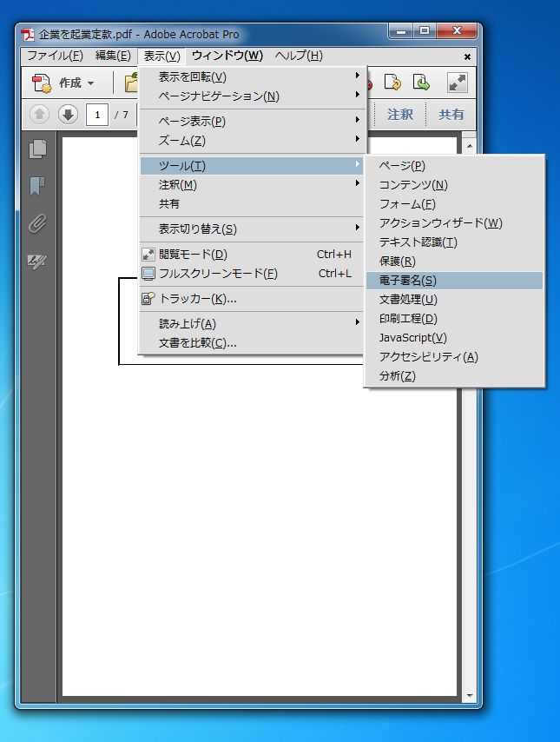560x742 pixels.
Task: Close the document with menu bar X
Action: [x=467, y=56]
